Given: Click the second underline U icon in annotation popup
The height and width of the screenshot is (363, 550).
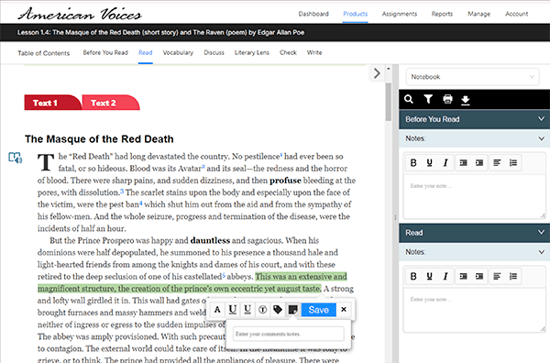Looking at the screenshot, I should pyautogui.click(x=247, y=310).
